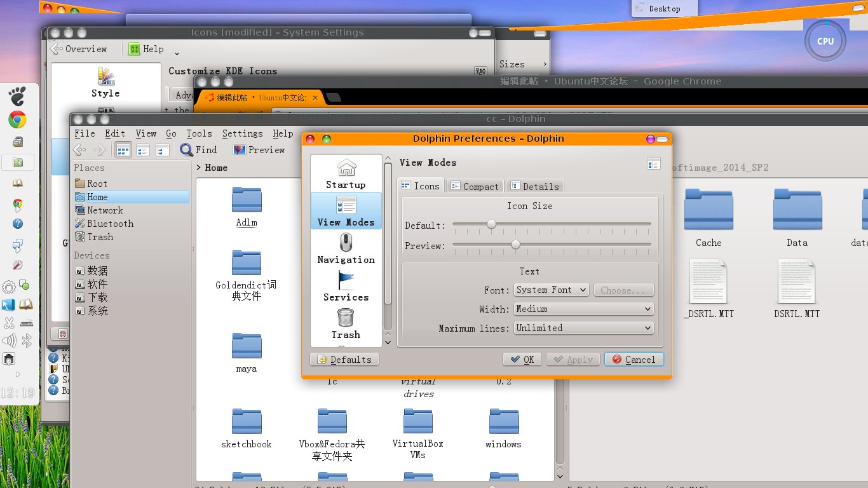The height and width of the screenshot is (488, 868).
Task: Click the network socket tray icon
Action: click(9, 360)
